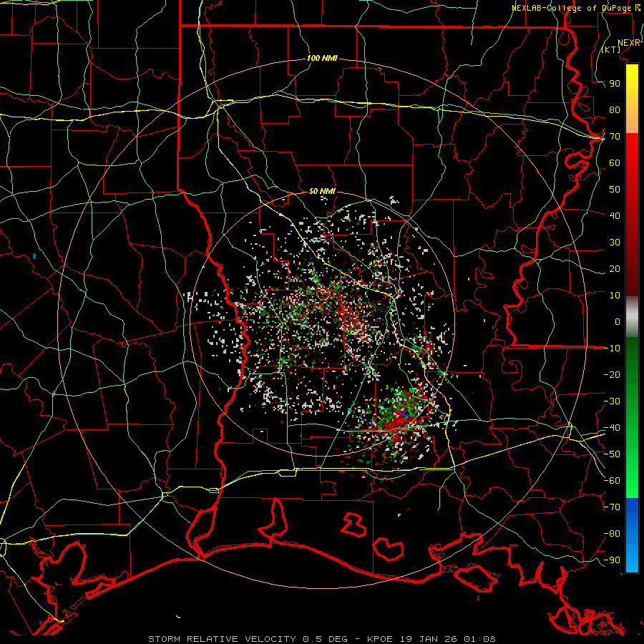This screenshot has width=644, height=644.
Task: Click the 90 value on the velocity scale
Action: (x=615, y=84)
